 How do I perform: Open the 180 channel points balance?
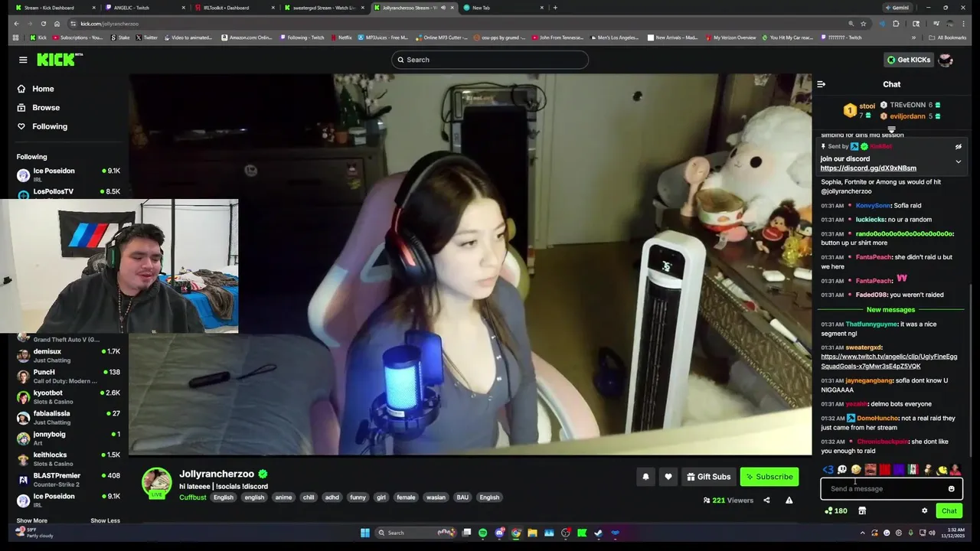tap(835, 510)
